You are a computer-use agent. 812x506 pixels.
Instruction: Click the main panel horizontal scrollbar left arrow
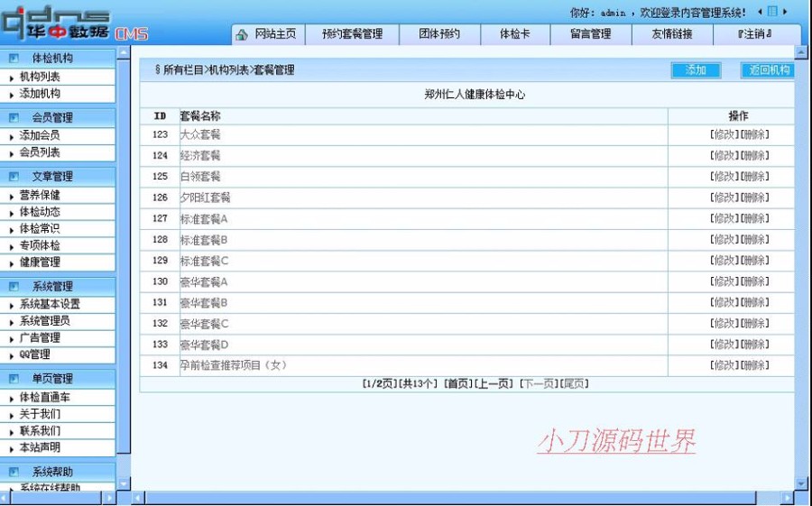138,498
